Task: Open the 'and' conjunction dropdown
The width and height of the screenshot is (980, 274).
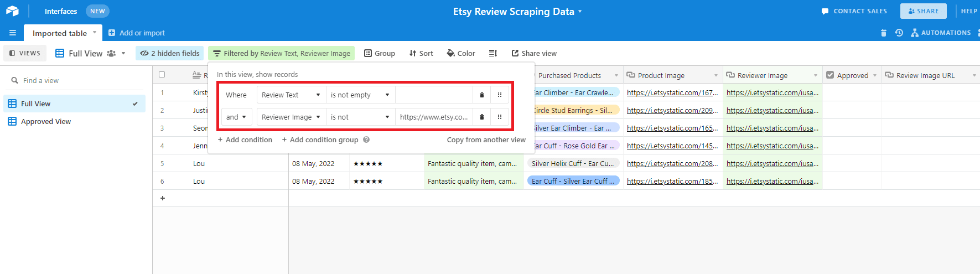Action: [236, 117]
